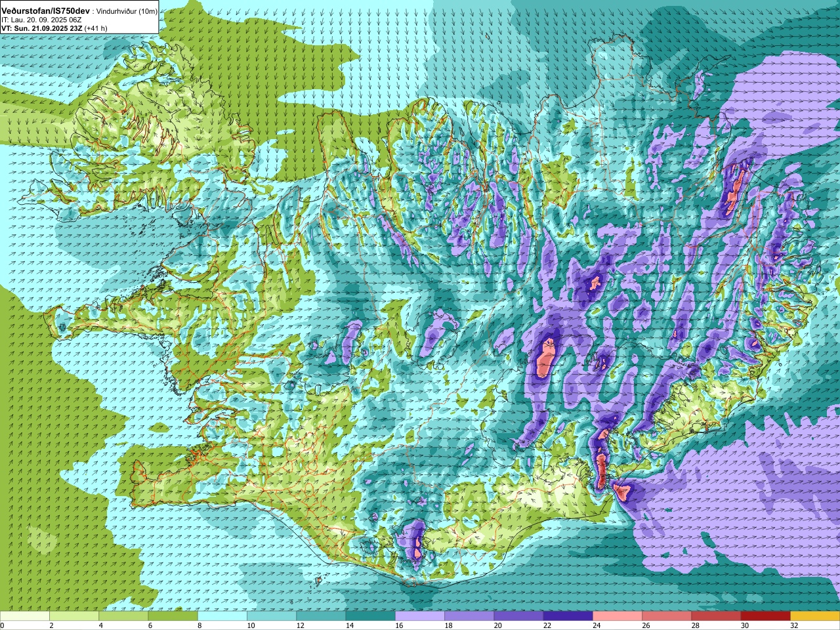
Task: Select the light pink 24–26 legend swatch
Action: 618,616
